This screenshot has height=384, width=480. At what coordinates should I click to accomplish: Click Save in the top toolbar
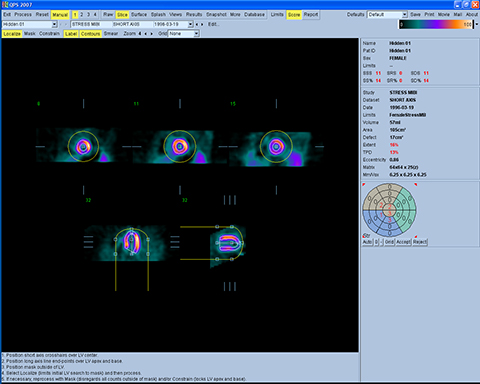point(415,15)
